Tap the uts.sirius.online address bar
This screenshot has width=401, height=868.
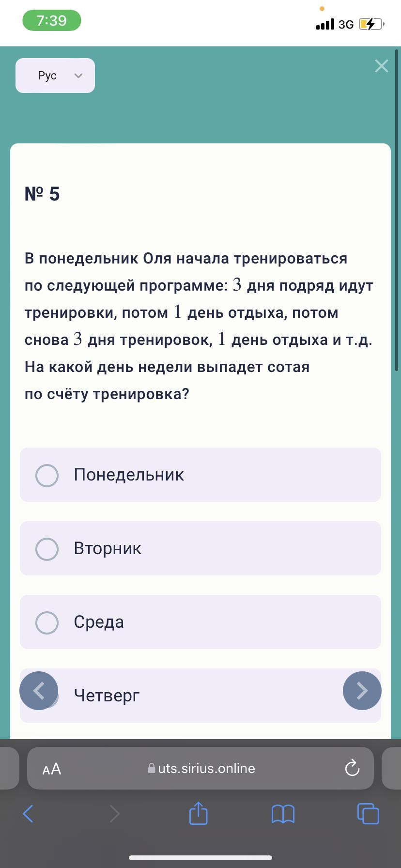pyautogui.click(x=200, y=768)
